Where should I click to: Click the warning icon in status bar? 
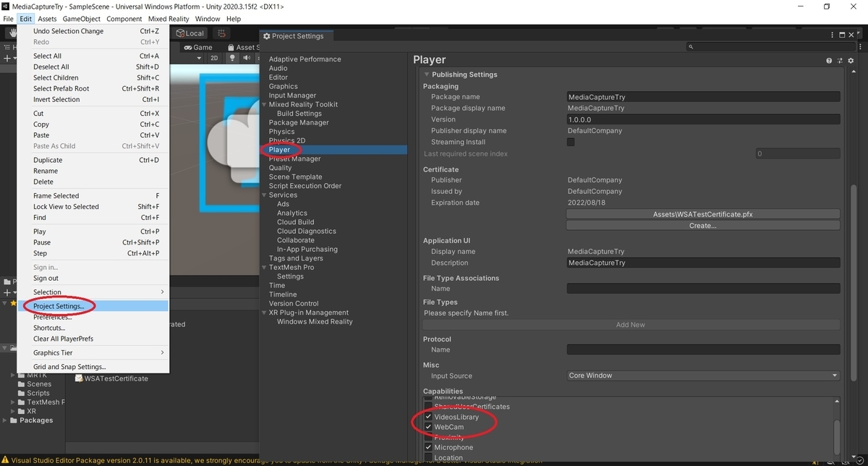pos(6,459)
